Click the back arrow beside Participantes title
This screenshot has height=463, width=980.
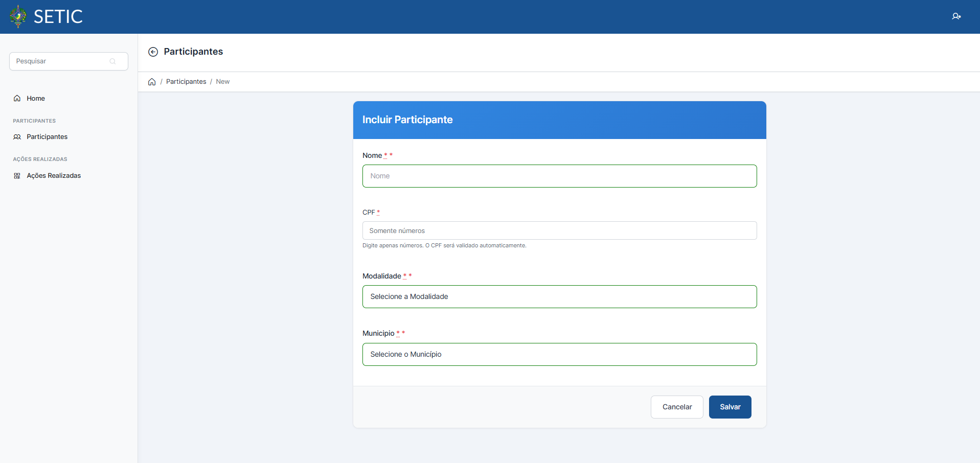153,52
